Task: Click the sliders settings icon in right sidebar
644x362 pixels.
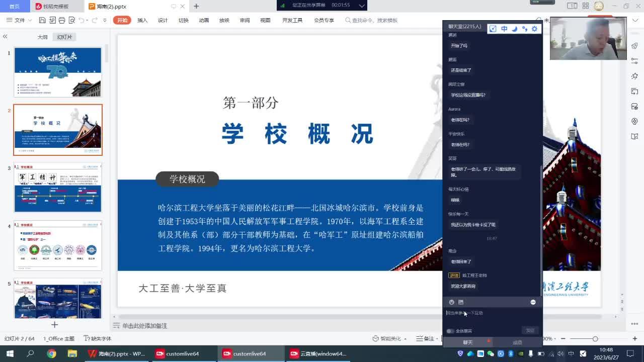Action: [634, 60]
